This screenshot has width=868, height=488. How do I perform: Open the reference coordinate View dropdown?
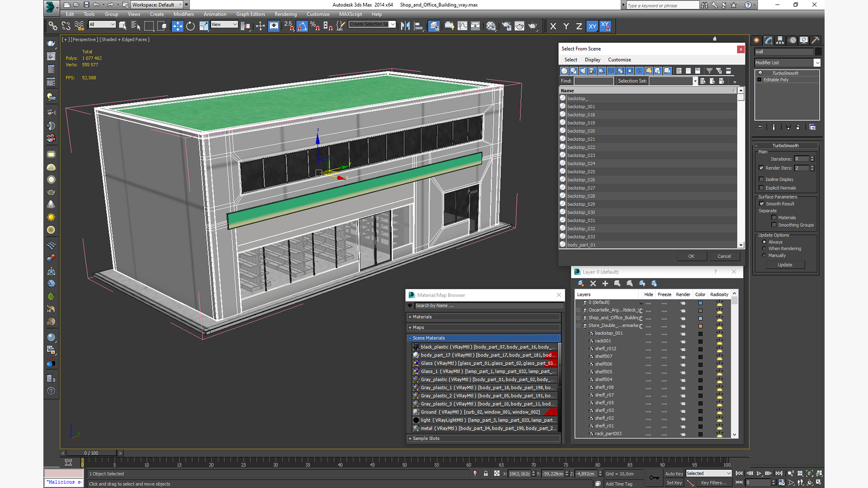[224, 24]
